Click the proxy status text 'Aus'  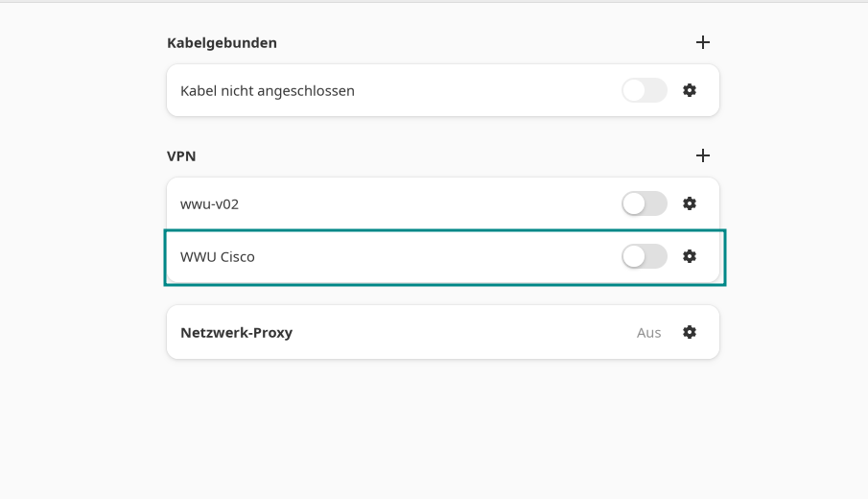pos(649,333)
